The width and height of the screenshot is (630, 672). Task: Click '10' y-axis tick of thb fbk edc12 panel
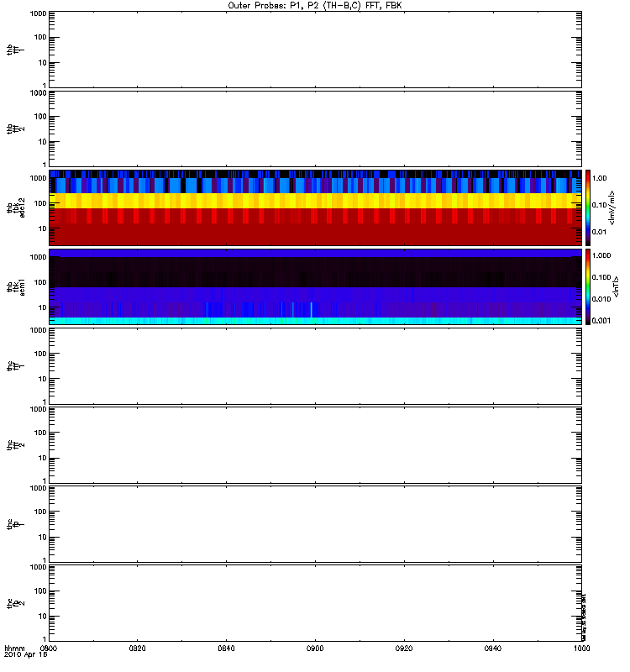click(x=43, y=228)
